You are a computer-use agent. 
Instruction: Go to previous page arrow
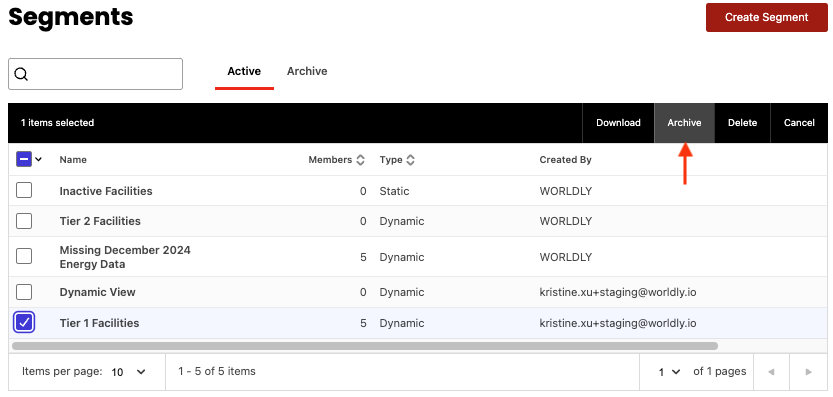[x=771, y=371]
